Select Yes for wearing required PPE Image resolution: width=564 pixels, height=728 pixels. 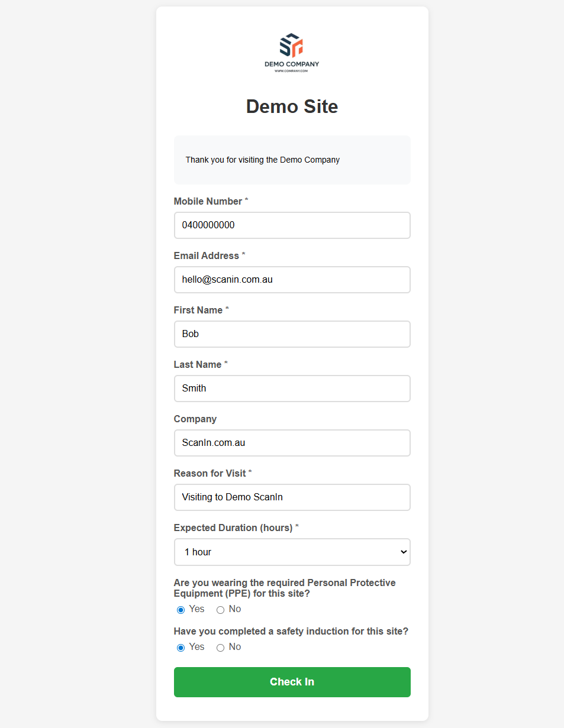181,610
